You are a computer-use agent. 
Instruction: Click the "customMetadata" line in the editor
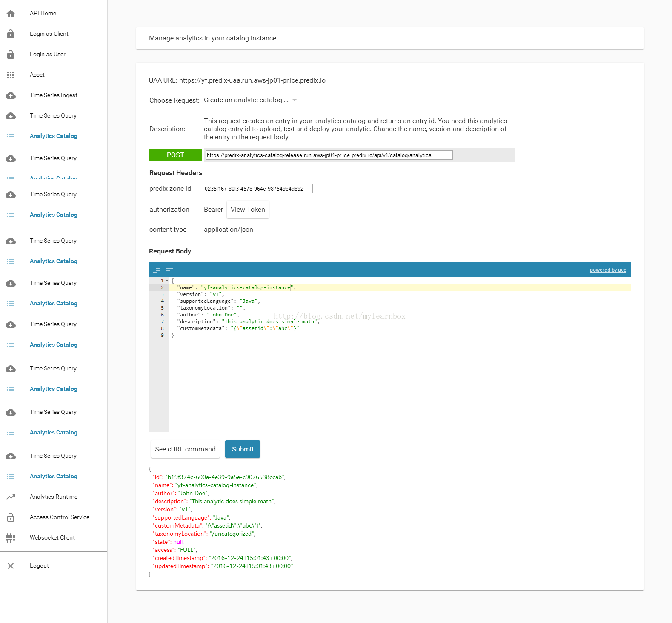click(238, 328)
